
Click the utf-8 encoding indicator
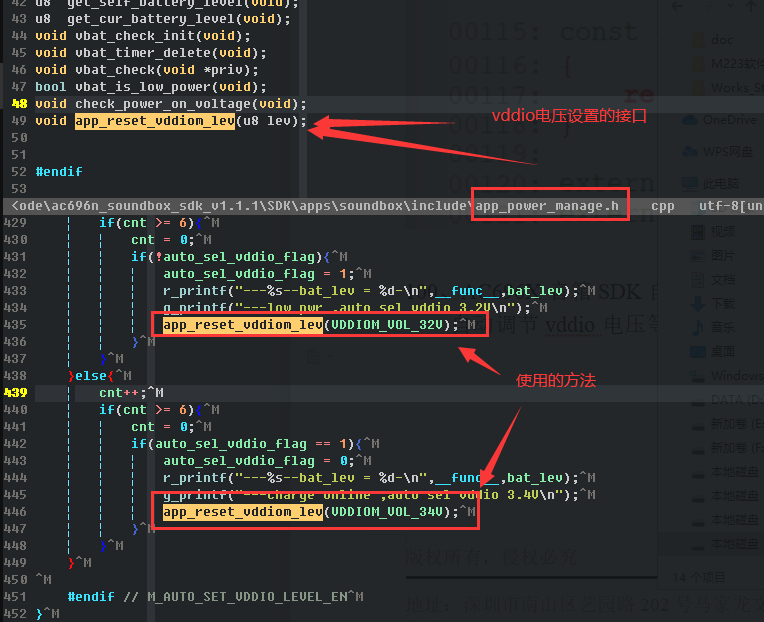[x=731, y=206]
